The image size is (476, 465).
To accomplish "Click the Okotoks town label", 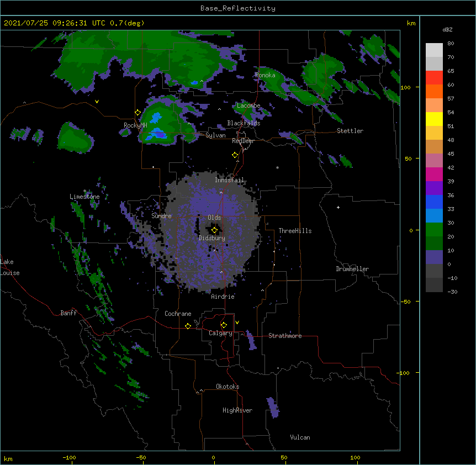I will click(x=228, y=387).
